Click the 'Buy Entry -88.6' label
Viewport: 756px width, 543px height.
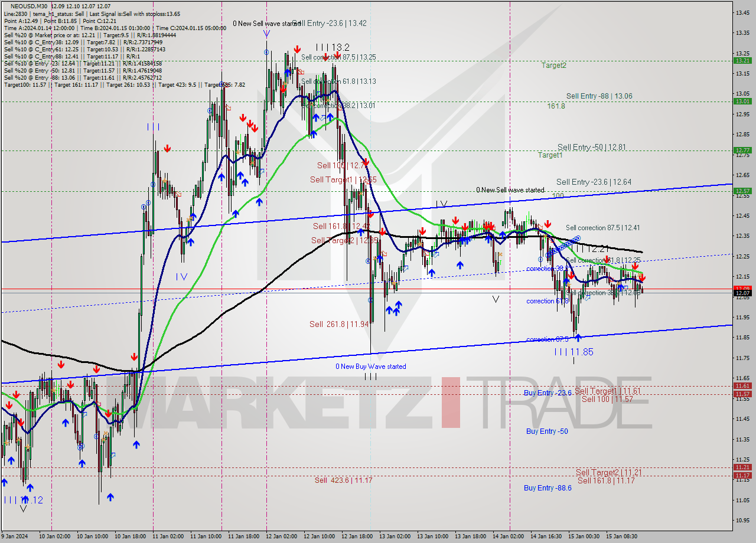pyautogui.click(x=548, y=488)
